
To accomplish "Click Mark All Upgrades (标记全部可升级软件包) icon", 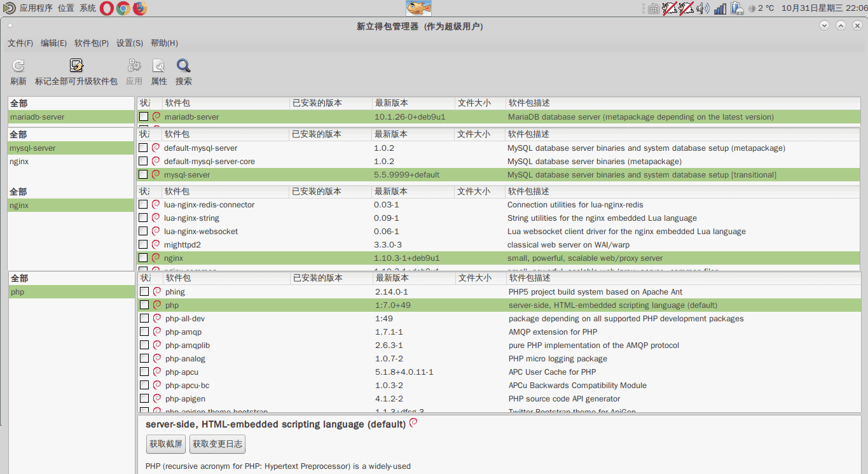I will pyautogui.click(x=76, y=66).
